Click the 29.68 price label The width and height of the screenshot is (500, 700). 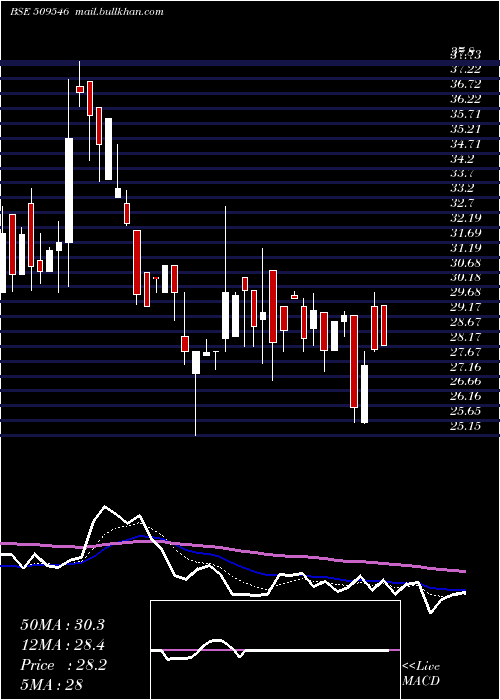click(466, 292)
